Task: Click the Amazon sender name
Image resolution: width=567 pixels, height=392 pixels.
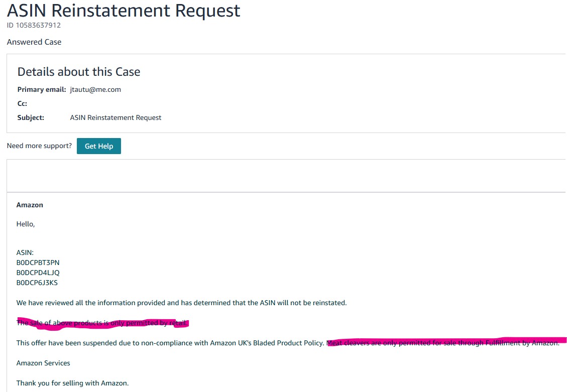Action: click(30, 205)
